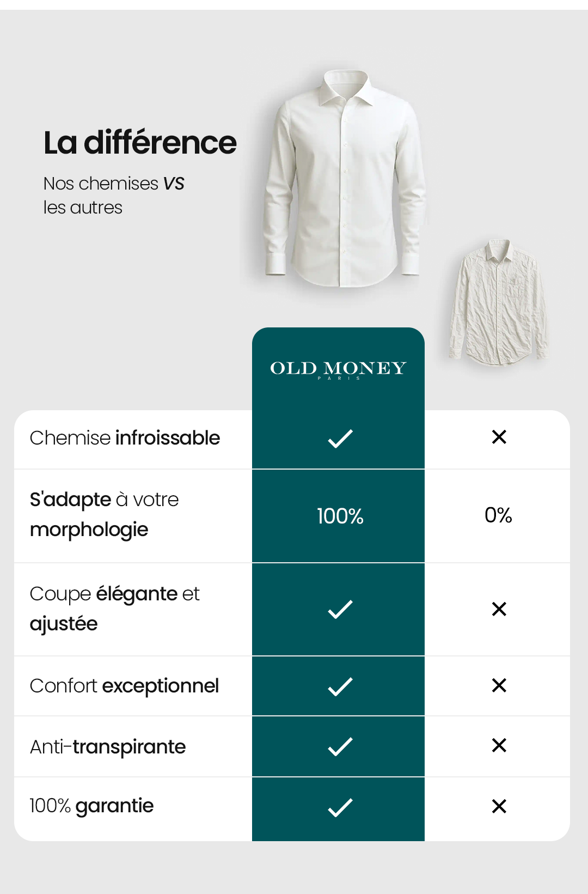Click X mark in 100% garantie row
The image size is (588, 894).
point(499,806)
